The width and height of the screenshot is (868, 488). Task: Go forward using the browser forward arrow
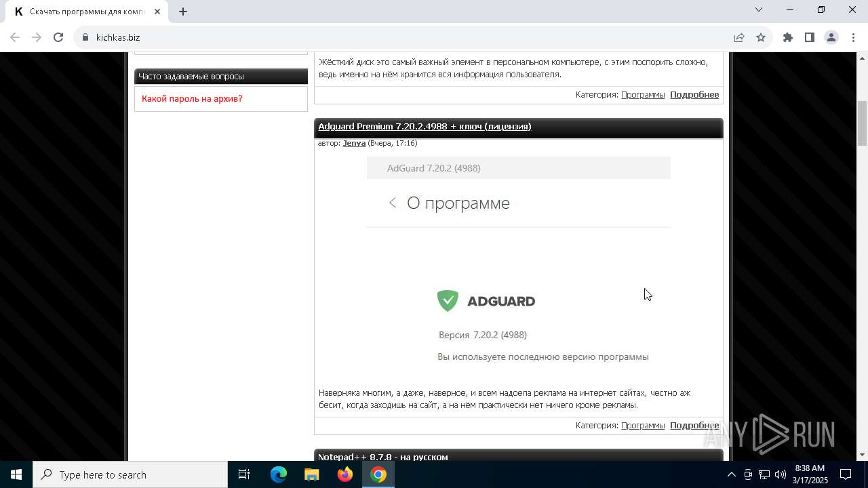coord(37,37)
